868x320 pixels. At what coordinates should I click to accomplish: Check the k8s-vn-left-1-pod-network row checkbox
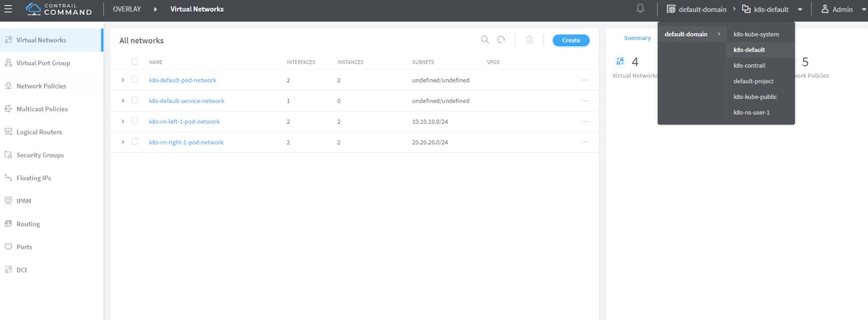click(x=134, y=121)
